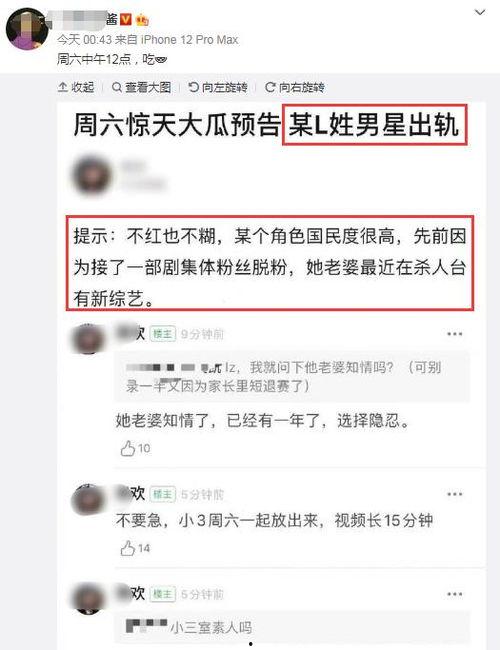Click the counterclockwise rotate arrow icon

[194, 87]
